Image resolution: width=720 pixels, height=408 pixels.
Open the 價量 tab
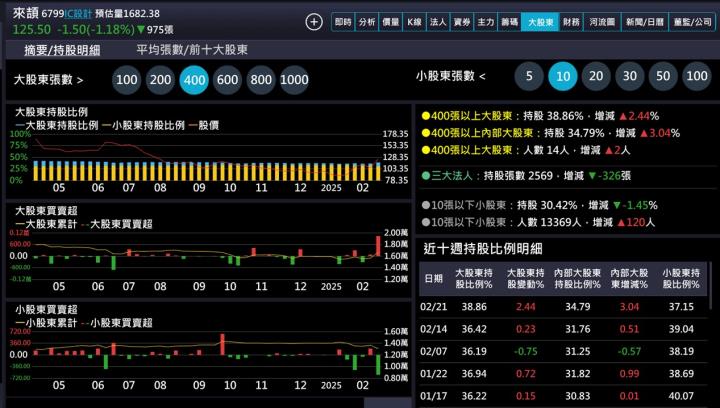pyautogui.click(x=390, y=22)
